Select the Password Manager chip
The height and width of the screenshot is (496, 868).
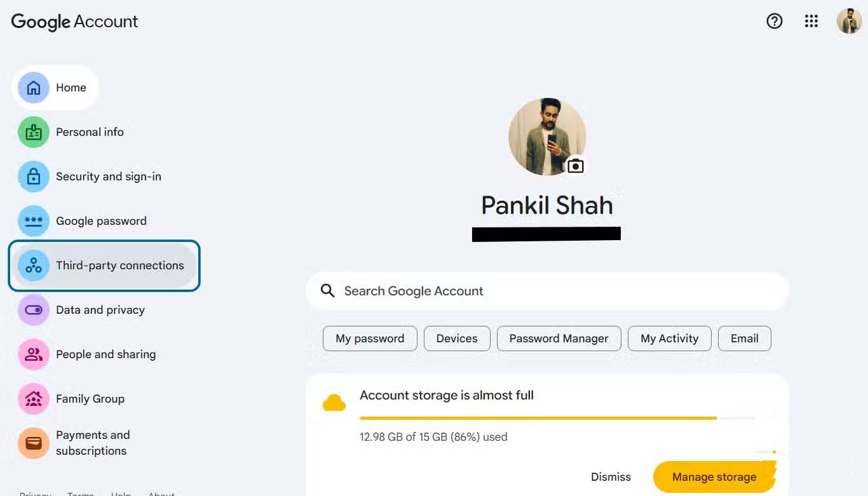(x=559, y=338)
